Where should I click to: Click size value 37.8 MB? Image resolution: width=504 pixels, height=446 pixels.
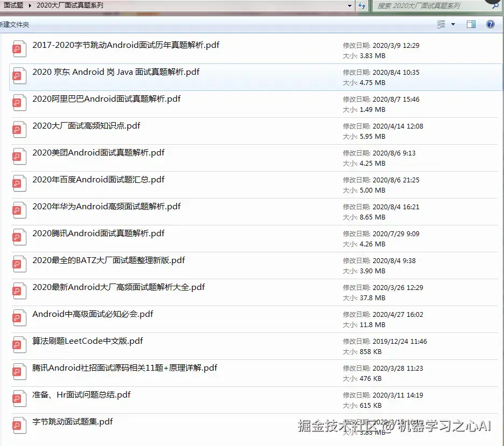click(372, 298)
